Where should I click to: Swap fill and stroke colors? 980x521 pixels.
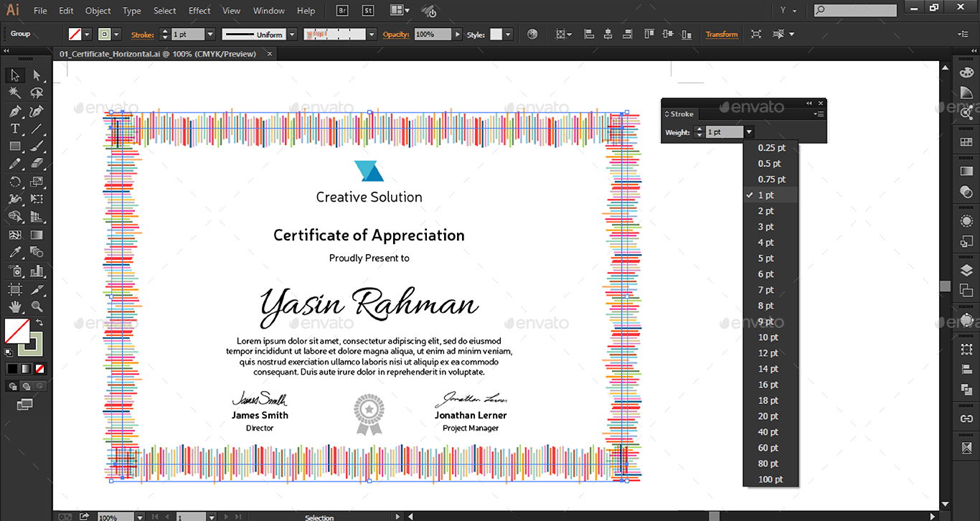[x=40, y=323]
